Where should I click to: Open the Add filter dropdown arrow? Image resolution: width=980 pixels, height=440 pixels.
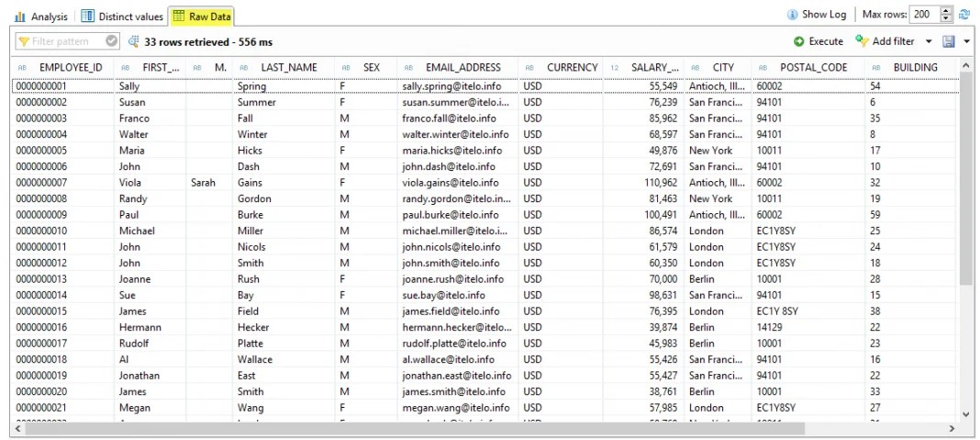click(x=929, y=41)
